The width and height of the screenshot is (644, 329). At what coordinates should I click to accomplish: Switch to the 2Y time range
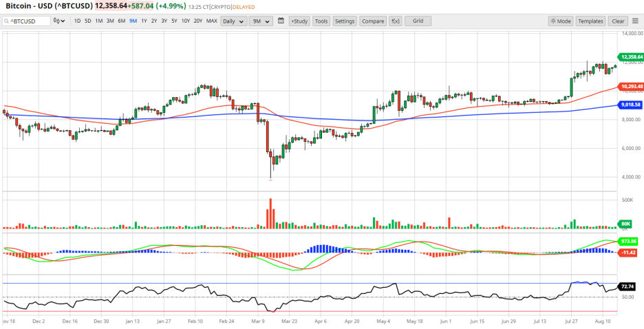tap(154, 21)
